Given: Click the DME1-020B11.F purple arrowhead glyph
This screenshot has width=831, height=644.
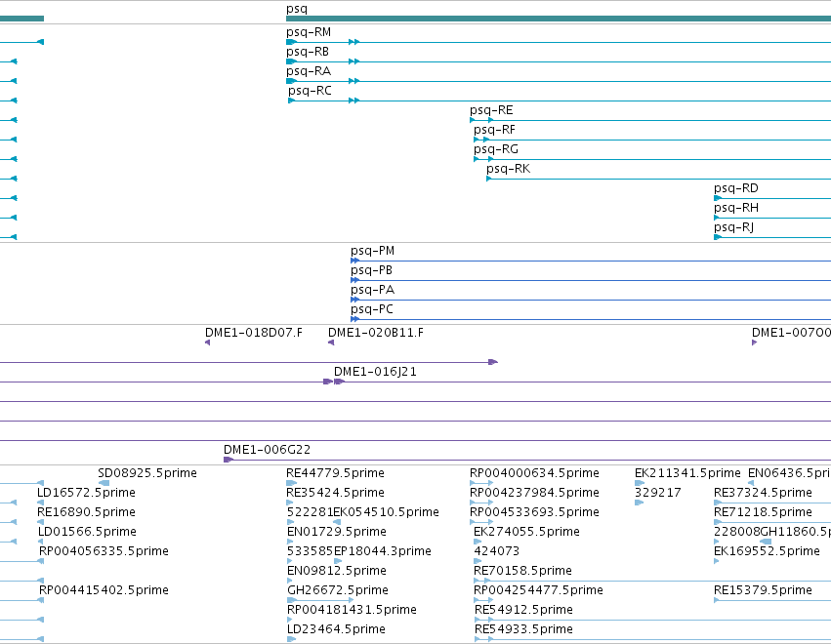Looking at the screenshot, I should click(x=331, y=342).
